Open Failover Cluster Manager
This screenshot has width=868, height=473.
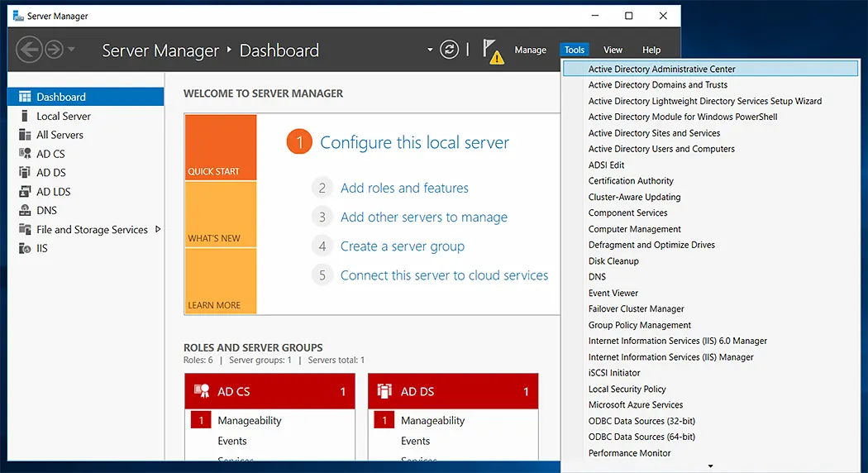coord(710,308)
